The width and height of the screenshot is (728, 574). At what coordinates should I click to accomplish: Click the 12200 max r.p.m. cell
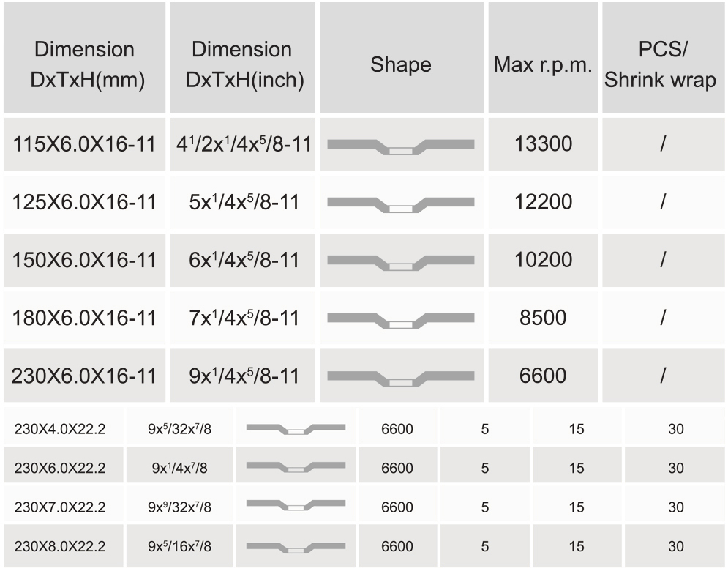click(x=543, y=203)
